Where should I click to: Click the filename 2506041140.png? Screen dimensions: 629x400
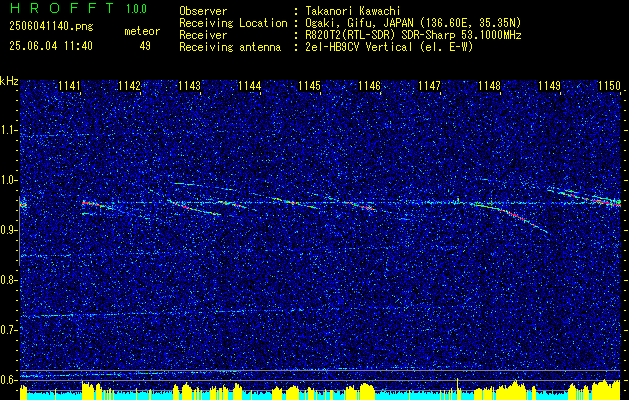click(x=51, y=27)
